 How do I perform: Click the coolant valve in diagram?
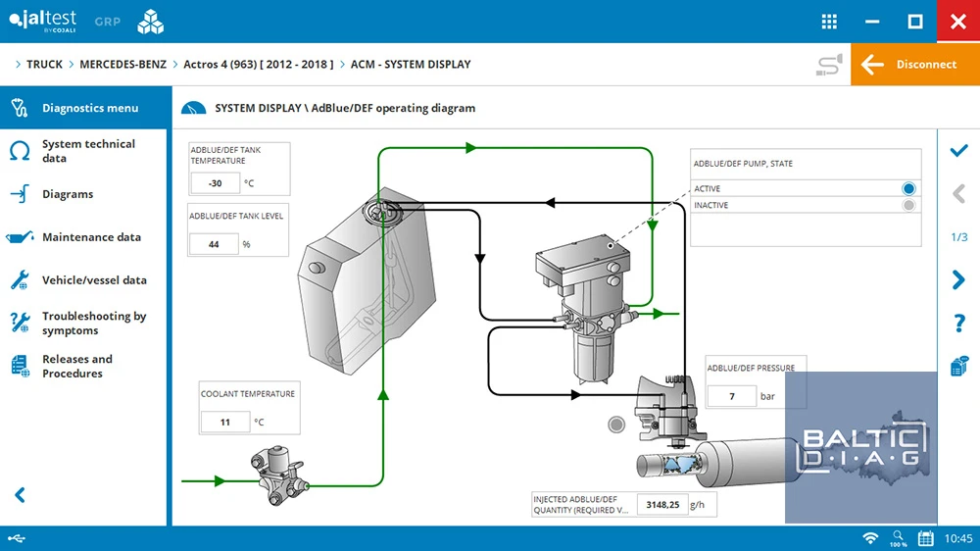(279, 476)
